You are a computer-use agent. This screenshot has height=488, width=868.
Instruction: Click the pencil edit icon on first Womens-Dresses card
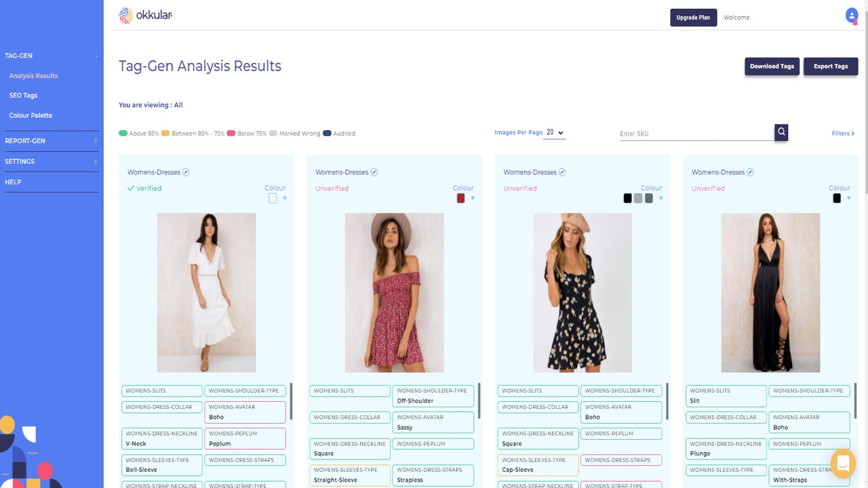186,171
